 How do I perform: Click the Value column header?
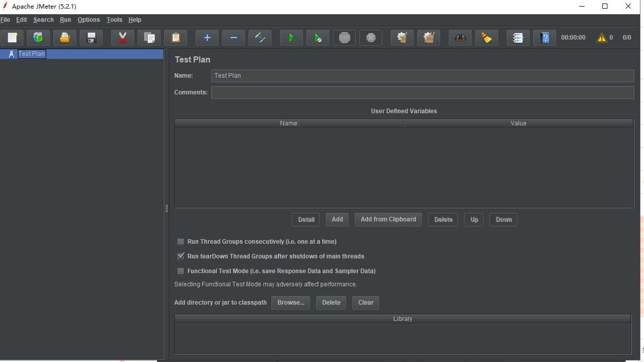point(518,123)
